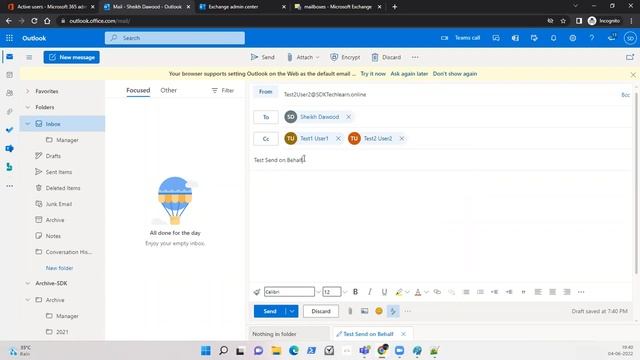
Task: Remove Test1 User1 from Cc
Action: pos(338,138)
